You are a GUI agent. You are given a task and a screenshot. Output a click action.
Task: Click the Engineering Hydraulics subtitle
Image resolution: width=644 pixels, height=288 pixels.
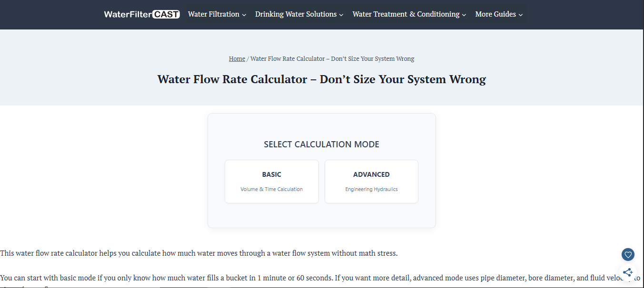(371, 189)
